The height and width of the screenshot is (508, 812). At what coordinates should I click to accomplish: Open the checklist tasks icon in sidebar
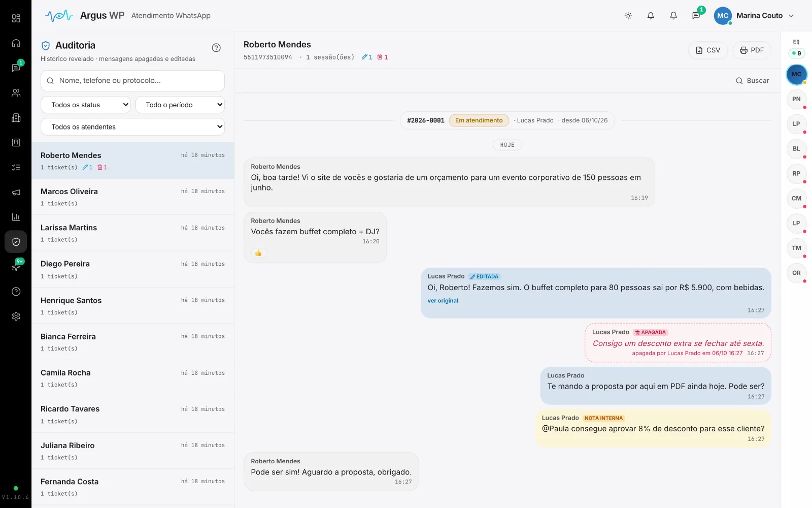click(16, 167)
